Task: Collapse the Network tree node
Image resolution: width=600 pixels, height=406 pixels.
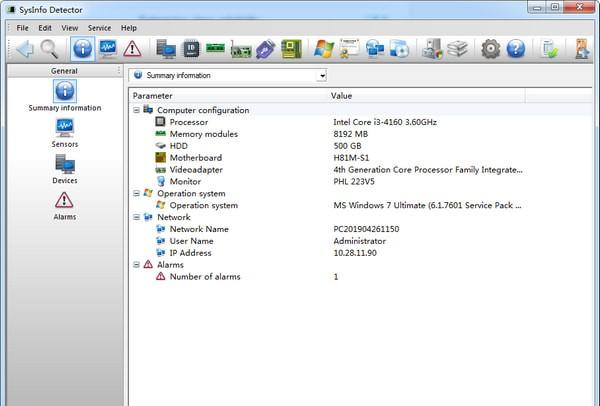Action: pos(136,217)
